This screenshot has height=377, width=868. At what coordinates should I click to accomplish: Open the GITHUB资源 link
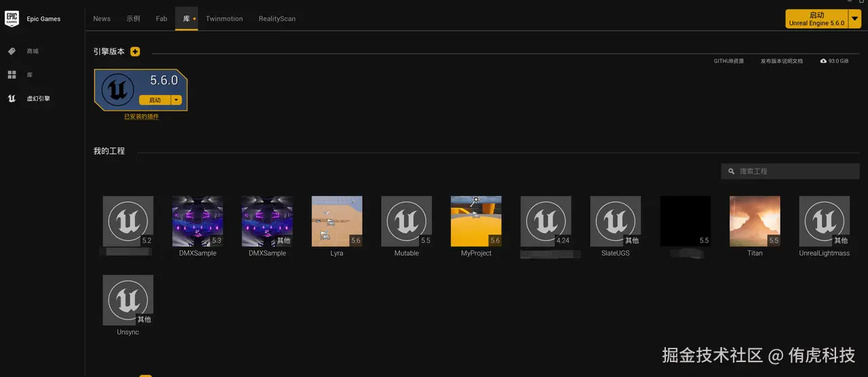click(729, 61)
